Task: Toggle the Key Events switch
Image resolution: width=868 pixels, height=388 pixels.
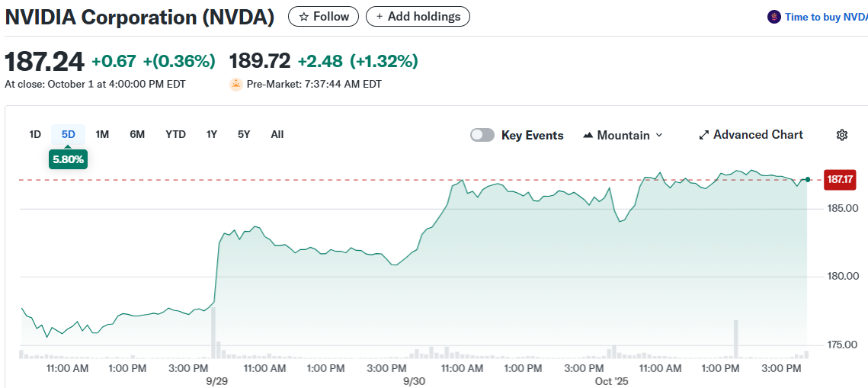Action: [482, 135]
